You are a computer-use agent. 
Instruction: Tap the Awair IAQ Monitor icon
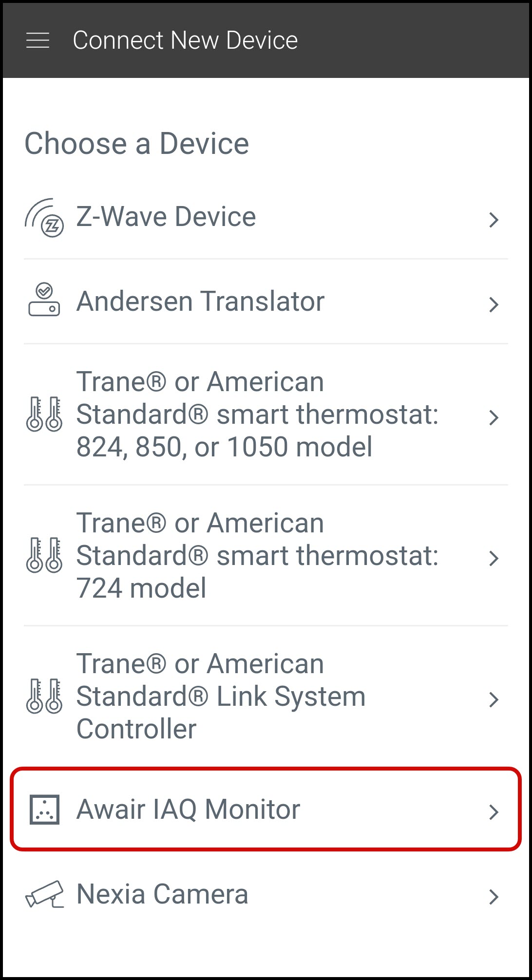44,810
